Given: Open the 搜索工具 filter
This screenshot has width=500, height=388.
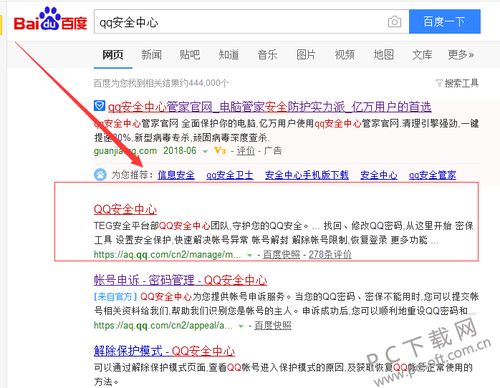Looking at the screenshot, I should 457,83.
